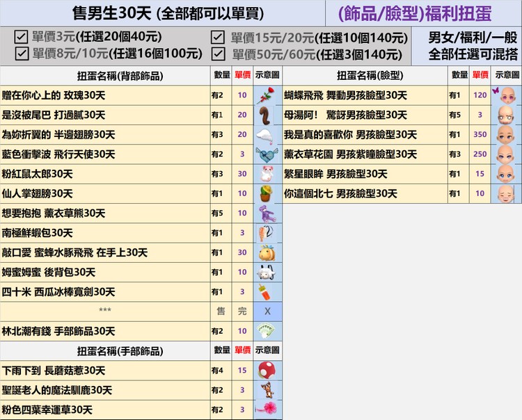Click the price 250 cell
The height and width of the screenshot is (420, 522).
(x=480, y=154)
